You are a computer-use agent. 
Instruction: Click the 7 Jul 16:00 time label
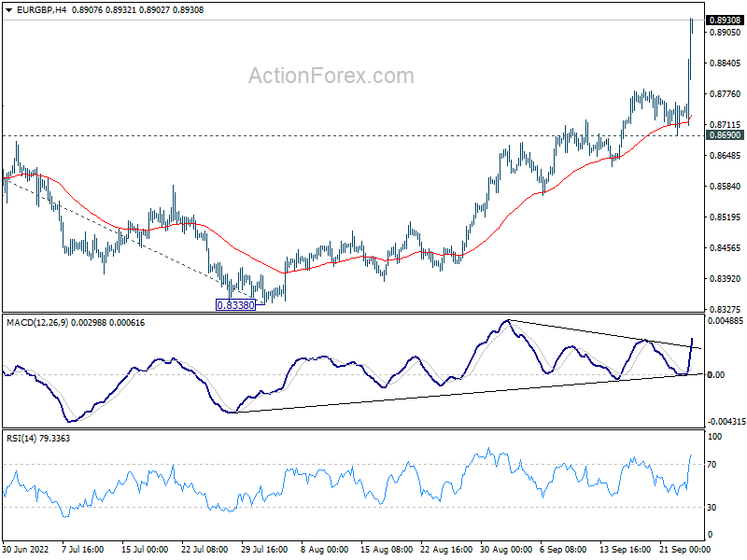coord(83,550)
